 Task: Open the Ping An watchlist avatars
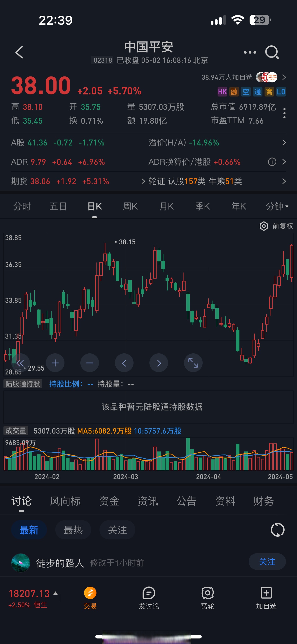[267, 77]
